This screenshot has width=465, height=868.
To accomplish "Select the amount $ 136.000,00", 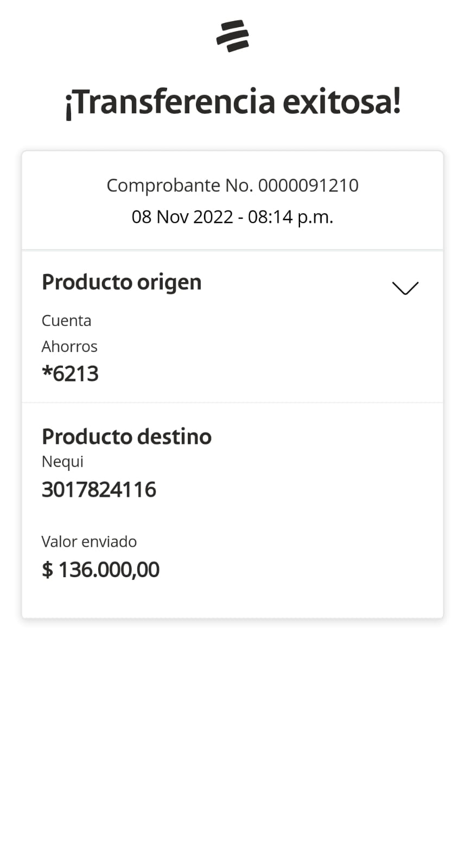I will pyautogui.click(x=101, y=570).
